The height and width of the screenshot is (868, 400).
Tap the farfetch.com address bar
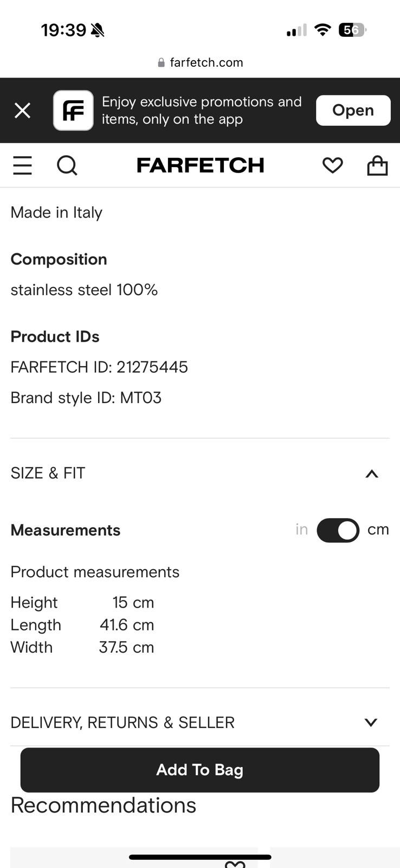pos(206,63)
